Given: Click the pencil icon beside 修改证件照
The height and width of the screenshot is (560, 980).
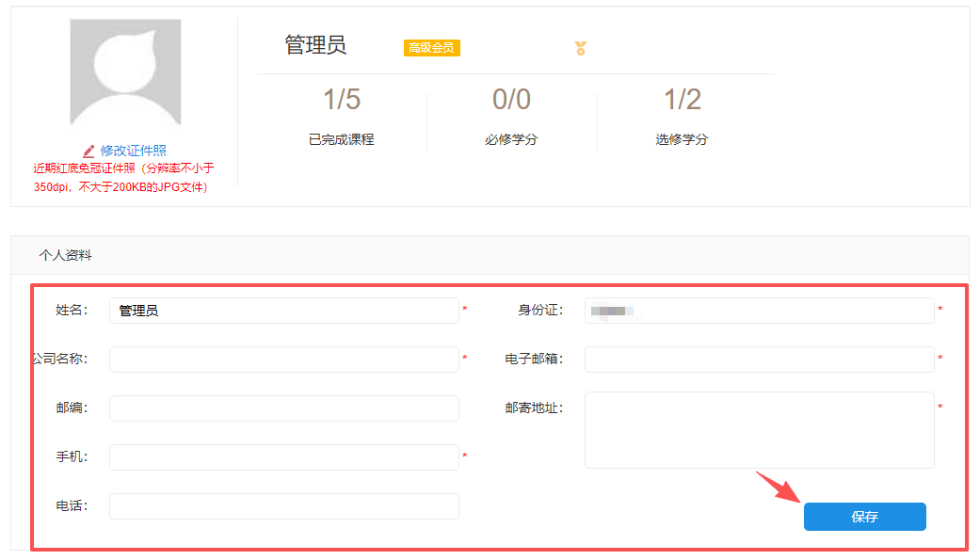Looking at the screenshot, I should pos(88,151).
